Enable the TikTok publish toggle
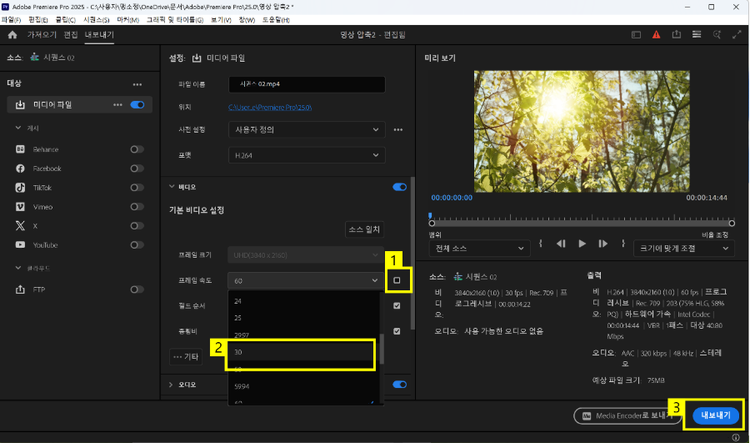The image size is (750, 443). click(137, 188)
